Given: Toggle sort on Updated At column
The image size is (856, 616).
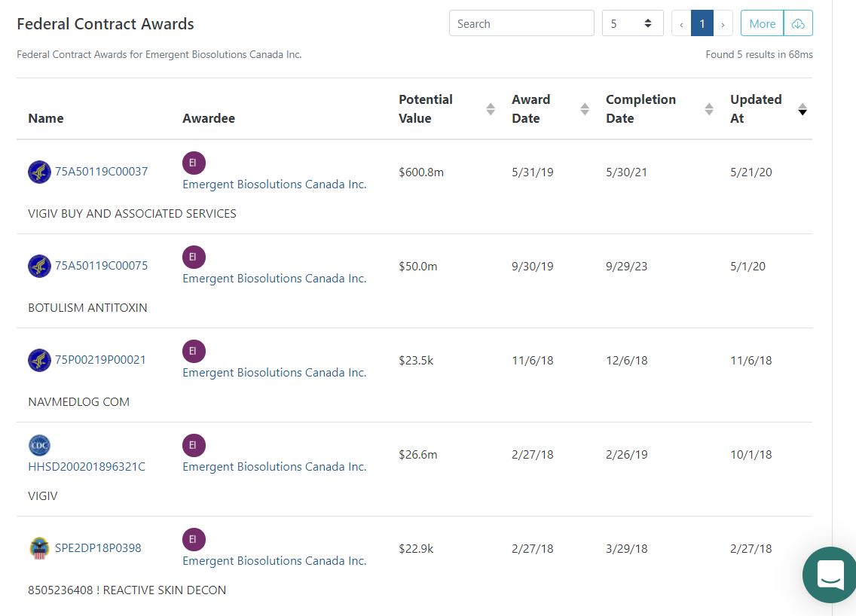Looking at the screenshot, I should [x=802, y=109].
